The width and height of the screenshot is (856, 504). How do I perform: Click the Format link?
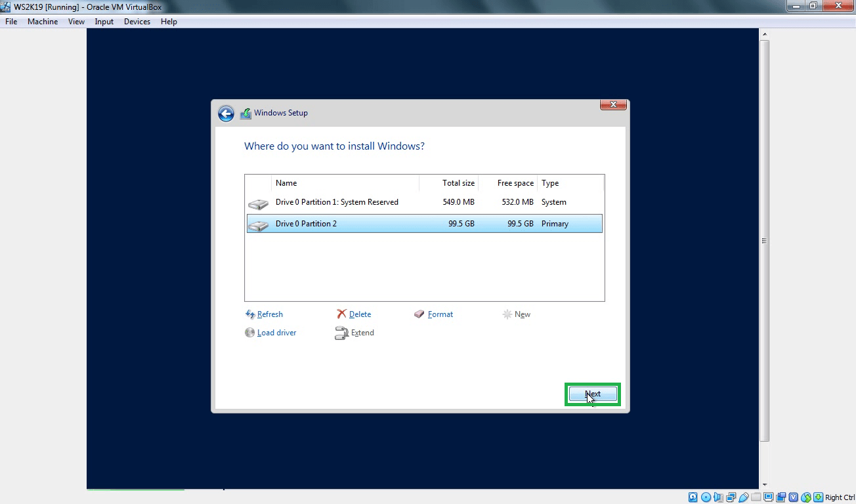point(440,314)
